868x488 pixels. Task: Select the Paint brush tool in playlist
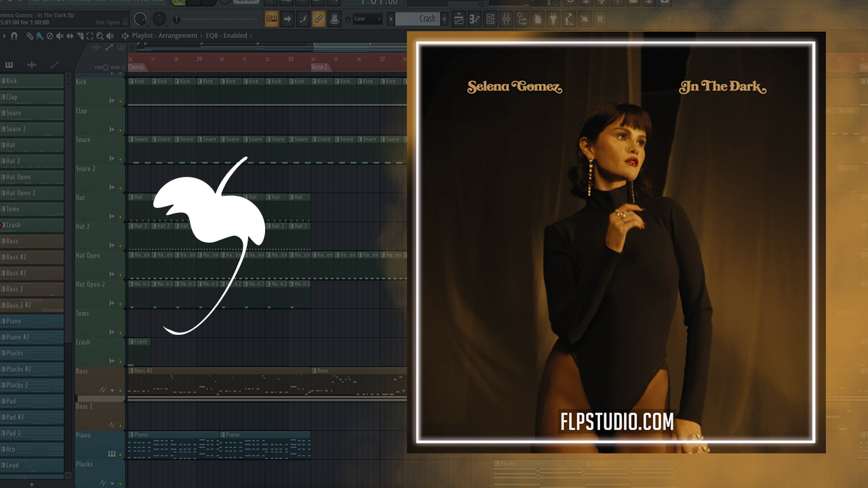40,35
